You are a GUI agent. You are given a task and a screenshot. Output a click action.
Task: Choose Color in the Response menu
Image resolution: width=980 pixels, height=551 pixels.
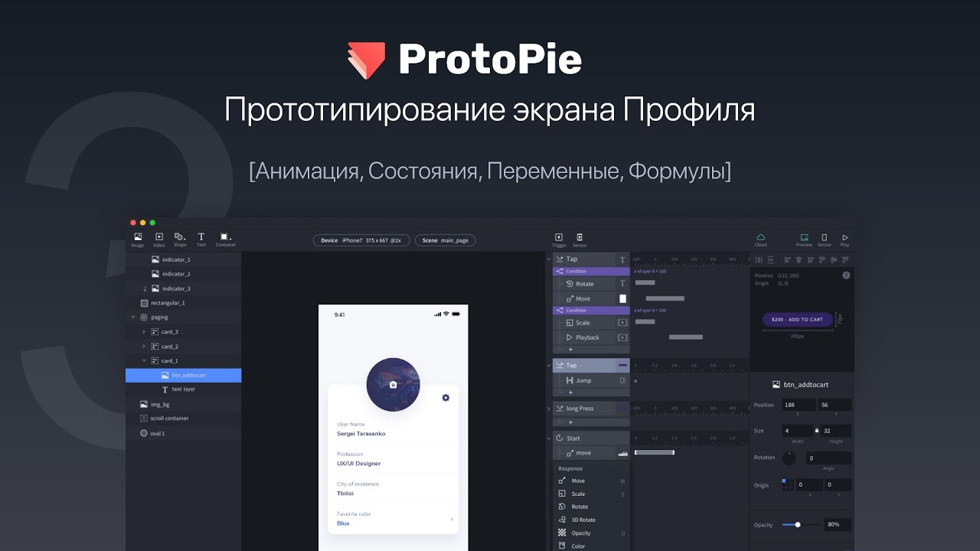591,546
